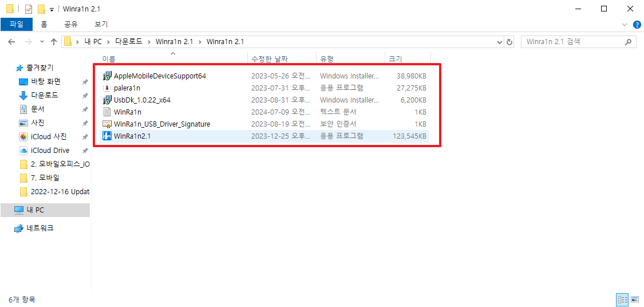Click first Winra1n 2.1 breadcrumb segment
Screen dimensions: 644x307
(x=174, y=42)
